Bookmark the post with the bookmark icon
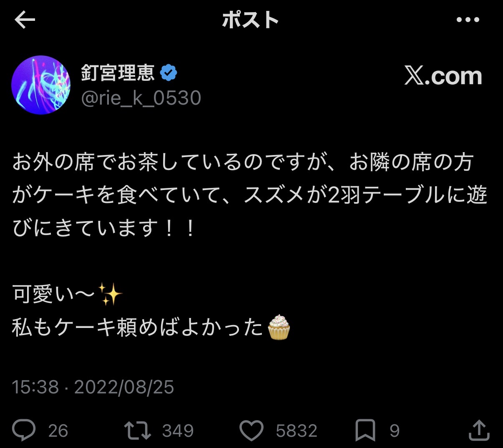 [x=365, y=430]
